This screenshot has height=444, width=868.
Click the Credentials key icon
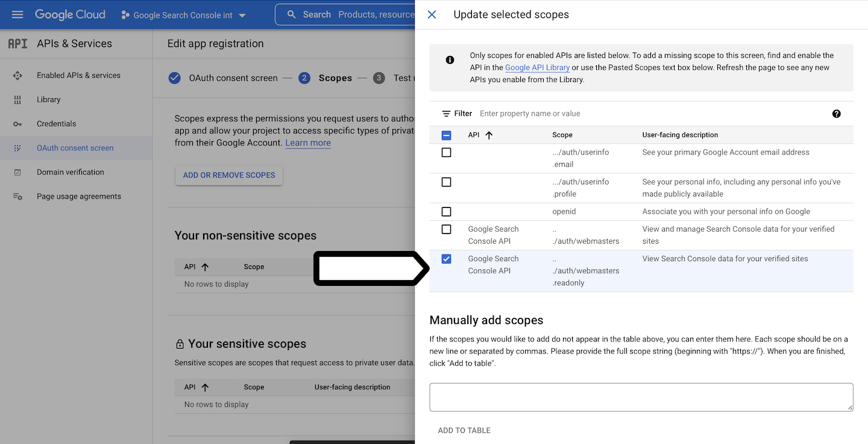[17, 124]
